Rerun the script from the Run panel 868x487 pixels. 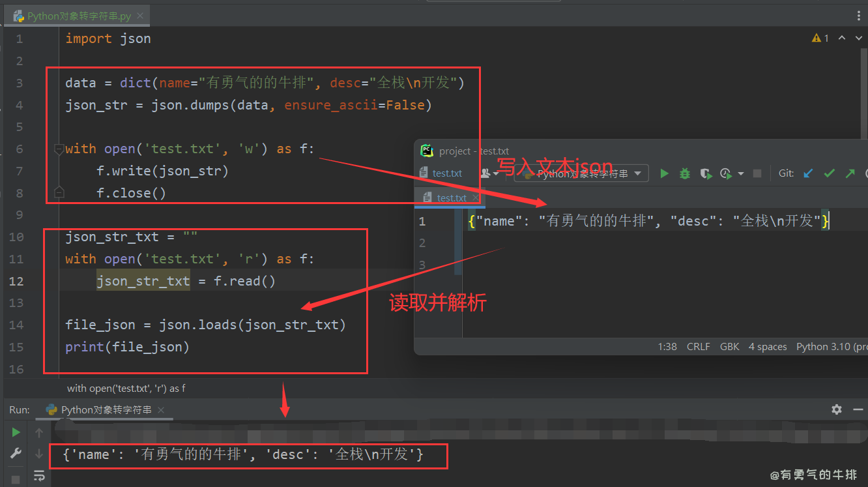[16, 432]
